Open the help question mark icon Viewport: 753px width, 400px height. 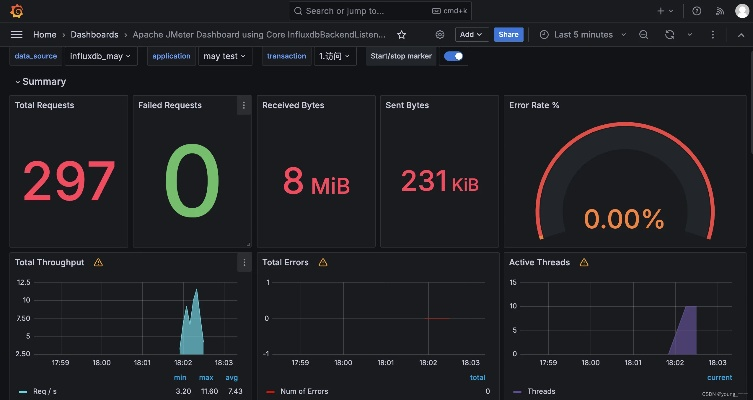tap(696, 11)
